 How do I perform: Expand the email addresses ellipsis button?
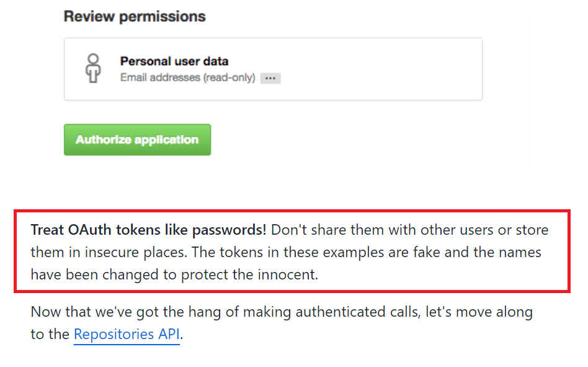270,78
